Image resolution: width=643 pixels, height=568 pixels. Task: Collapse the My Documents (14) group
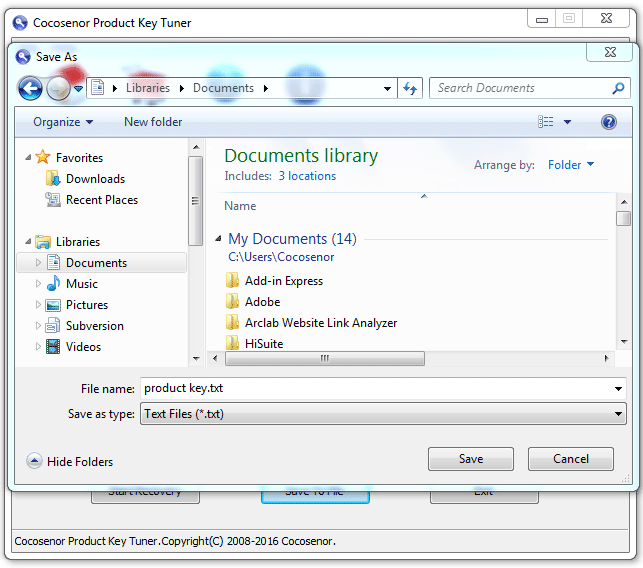click(219, 238)
